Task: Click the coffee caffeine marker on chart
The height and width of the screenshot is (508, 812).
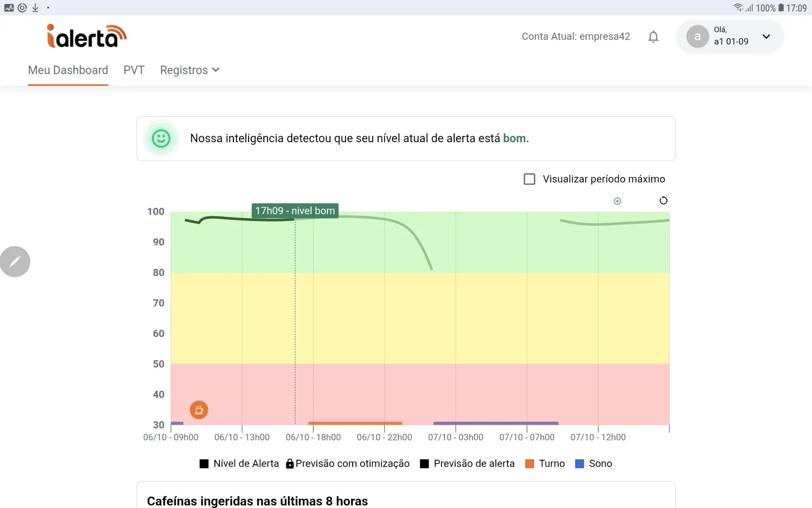Action: [x=199, y=409]
